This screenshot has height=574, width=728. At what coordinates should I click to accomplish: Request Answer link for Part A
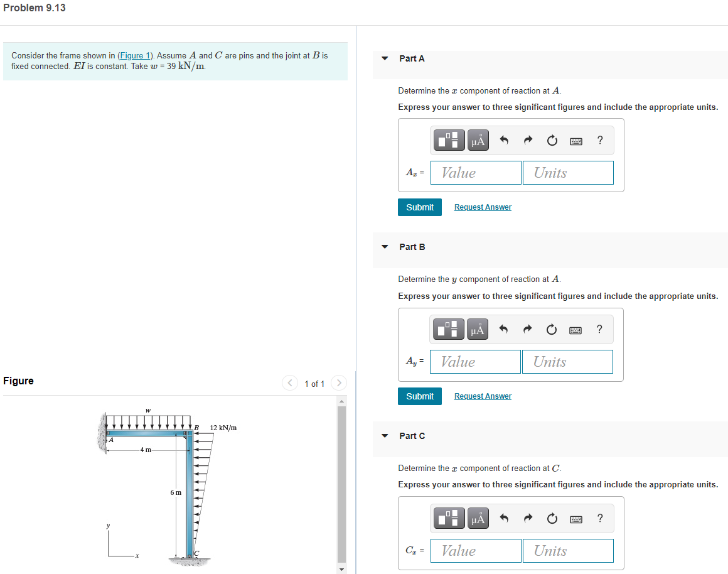(x=483, y=207)
